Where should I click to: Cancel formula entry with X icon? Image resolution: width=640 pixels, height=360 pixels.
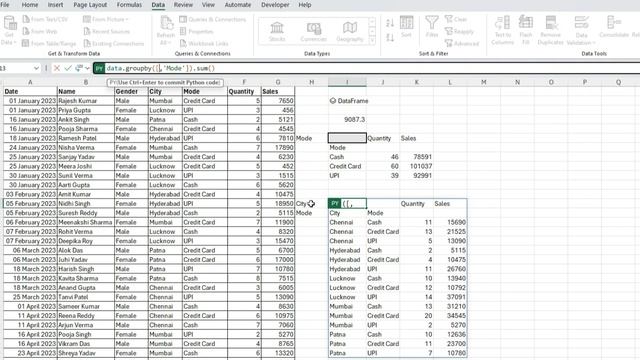(57, 68)
